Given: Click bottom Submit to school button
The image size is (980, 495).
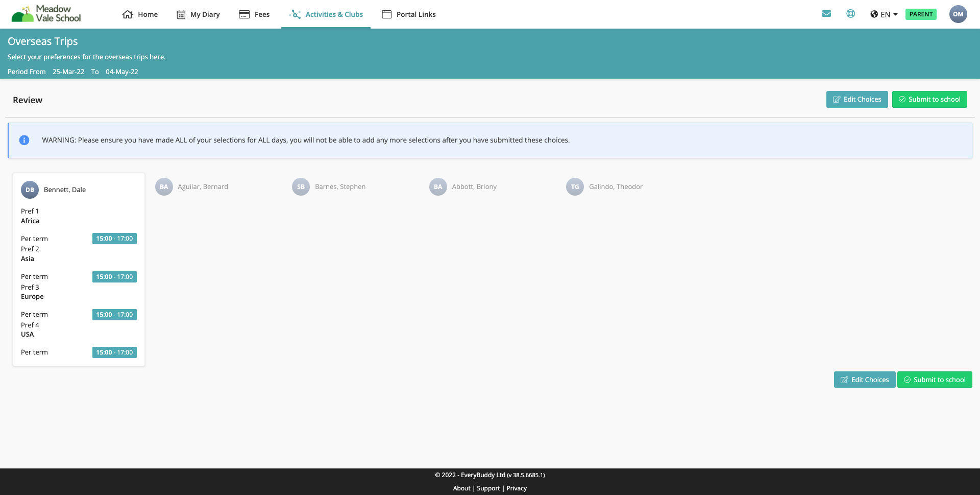Looking at the screenshot, I should (x=935, y=380).
